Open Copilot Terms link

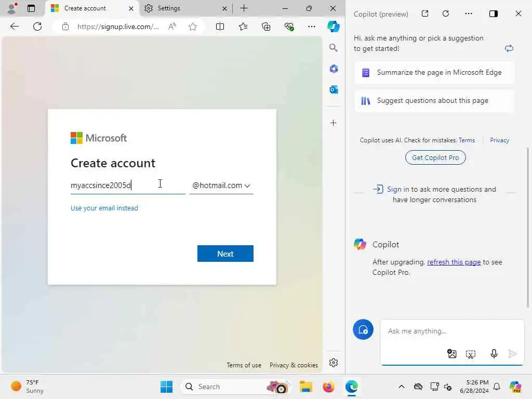click(467, 140)
